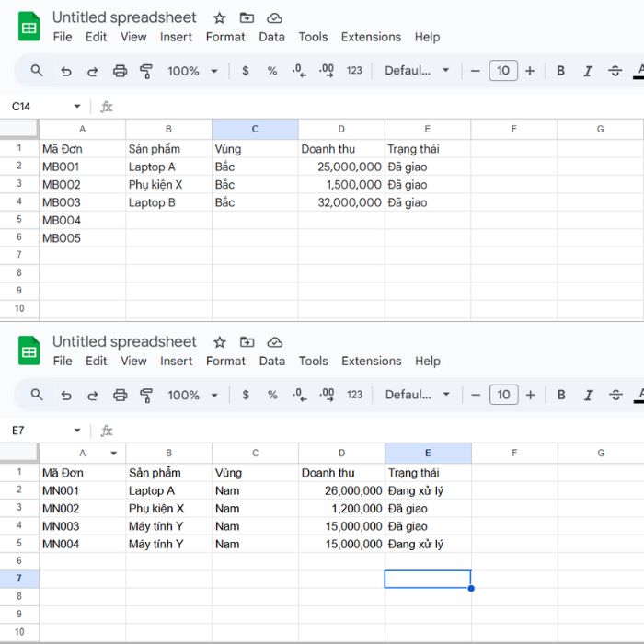Open text color in bottom spreadsheet toolbar
The width and height of the screenshot is (644, 644).
click(x=639, y=395)
